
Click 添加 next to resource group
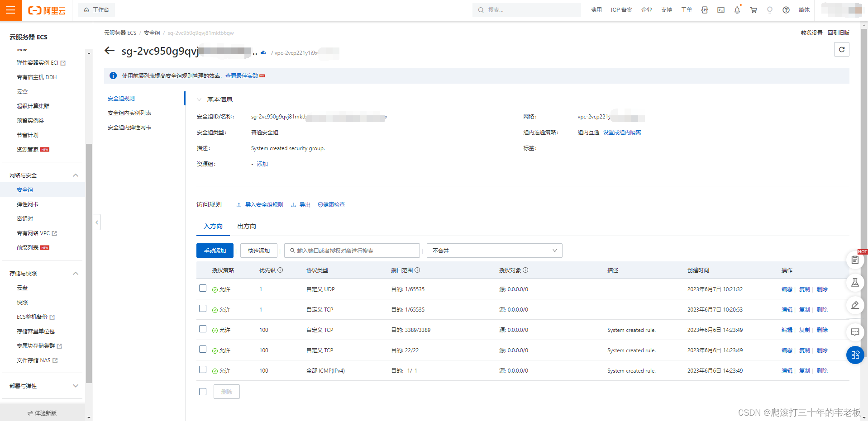point(262,164)
